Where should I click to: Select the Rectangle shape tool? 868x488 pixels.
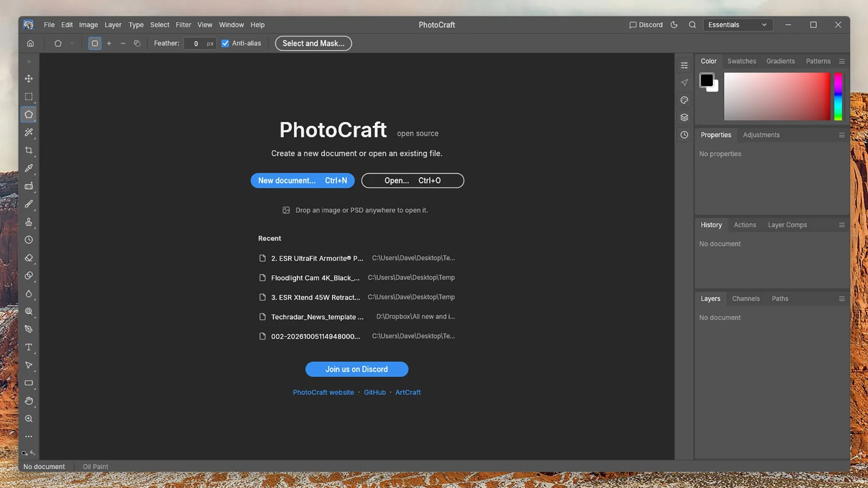(29, 383)
